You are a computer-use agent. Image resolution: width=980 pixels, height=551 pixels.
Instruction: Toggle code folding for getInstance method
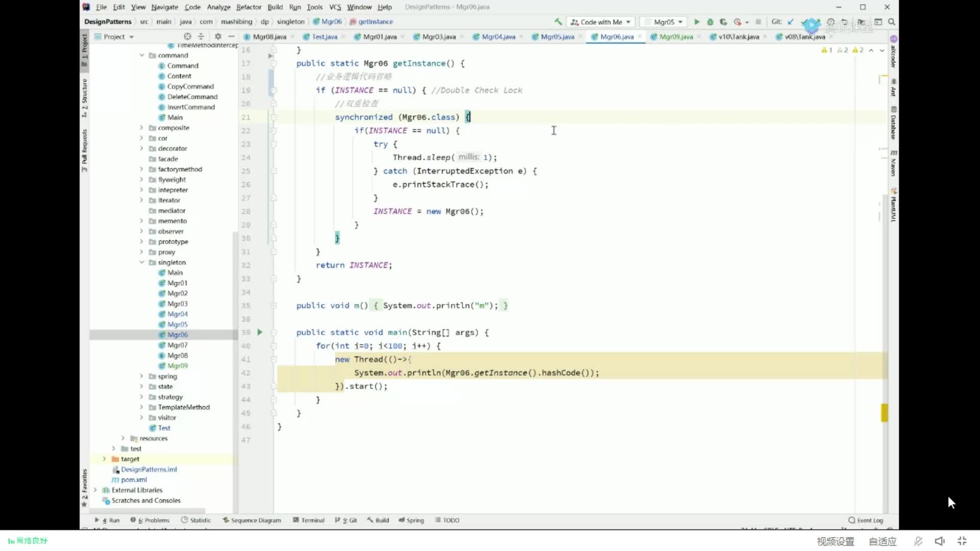274,63
